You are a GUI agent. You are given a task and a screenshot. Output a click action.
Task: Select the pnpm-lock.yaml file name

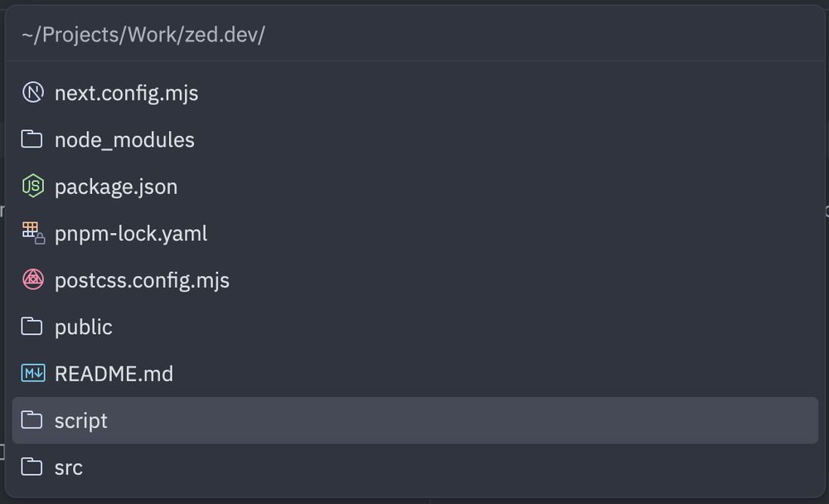click(131, 234)
